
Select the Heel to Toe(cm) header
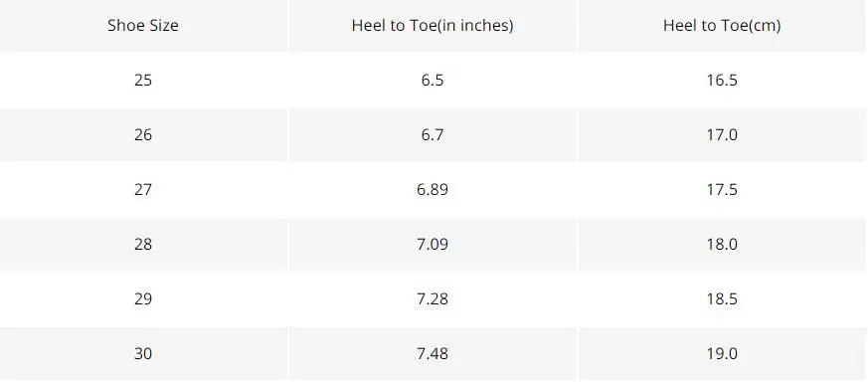(722, 26)
